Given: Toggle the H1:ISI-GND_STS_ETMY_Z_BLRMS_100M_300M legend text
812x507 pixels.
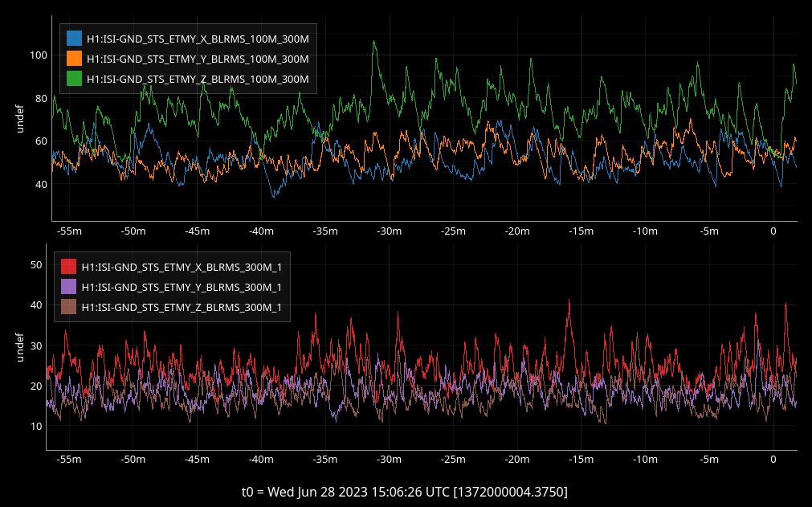Looking at the screenshot, I should 198,79.
